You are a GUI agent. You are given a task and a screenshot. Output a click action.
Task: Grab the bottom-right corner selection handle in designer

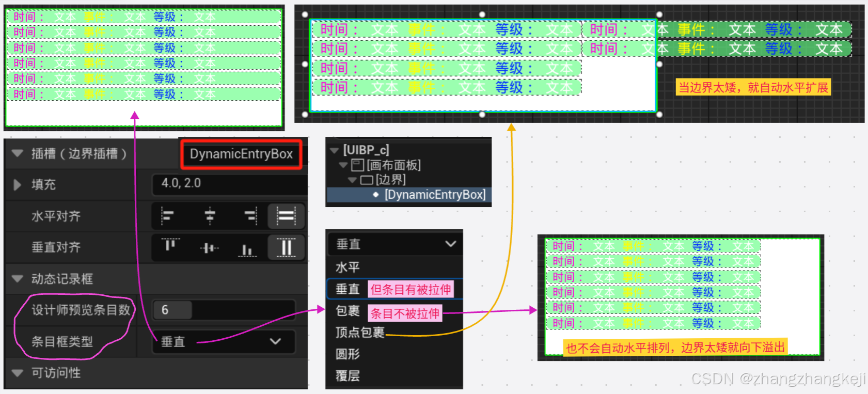pyautogui.click(x=659, y=114)
